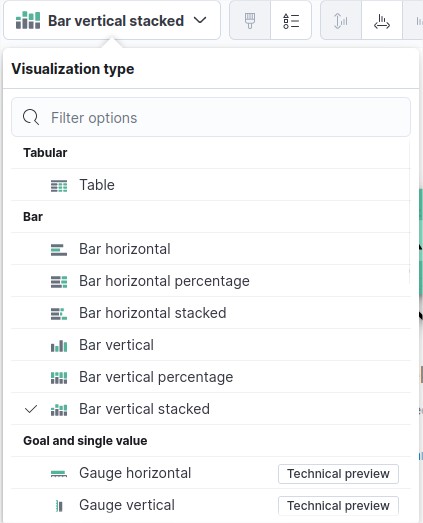Open the legend settings icon

click(x=291, y=21)
